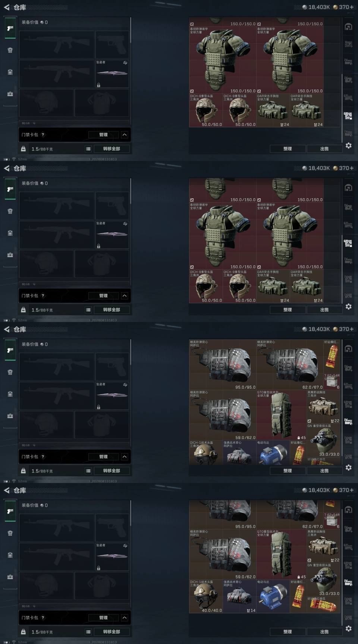
Task: Select 坠星者 knife slot in second screenshot
Action: tap(112, 235)
